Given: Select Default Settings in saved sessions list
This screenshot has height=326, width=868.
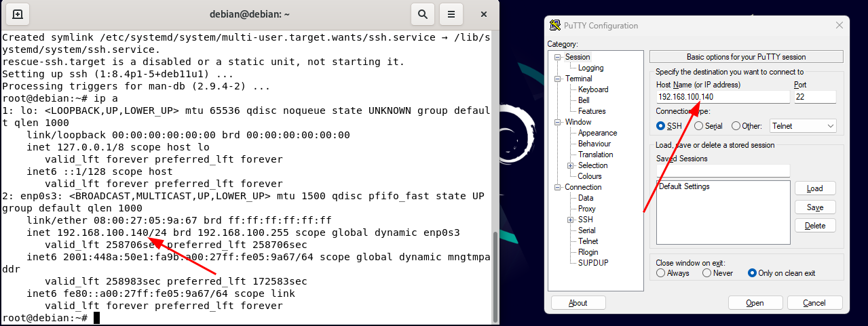Looking at the screenshot, I should [684, 186].
